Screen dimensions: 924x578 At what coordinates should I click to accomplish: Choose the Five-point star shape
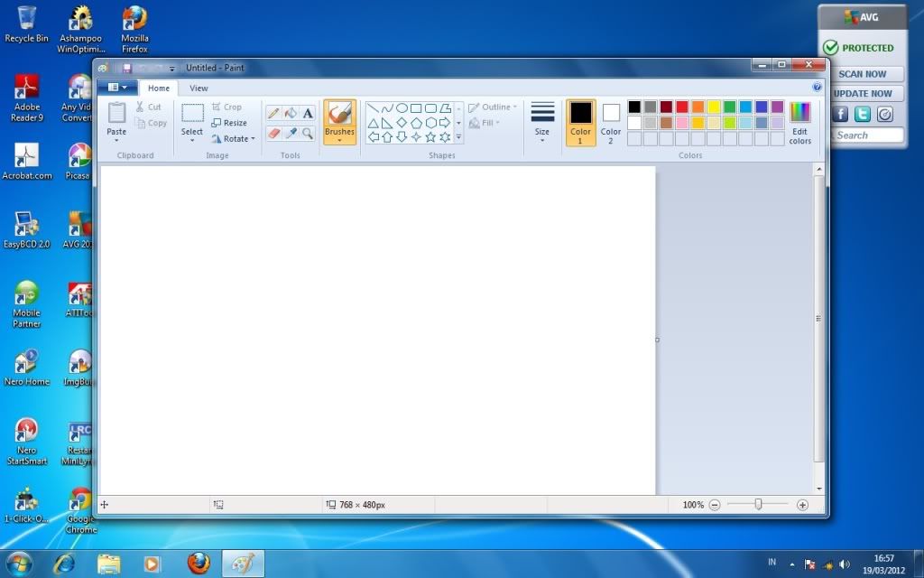[x=430, y=137]
